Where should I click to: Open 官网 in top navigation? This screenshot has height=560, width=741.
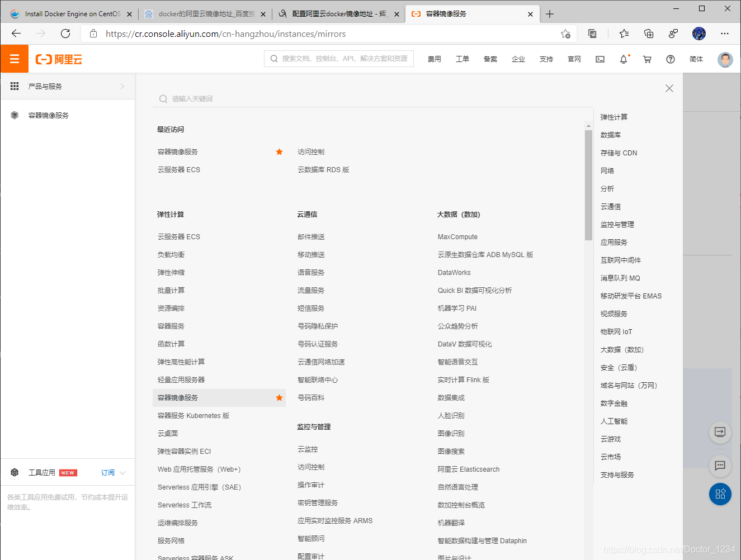pyautogui.click(x=574, y=59)
